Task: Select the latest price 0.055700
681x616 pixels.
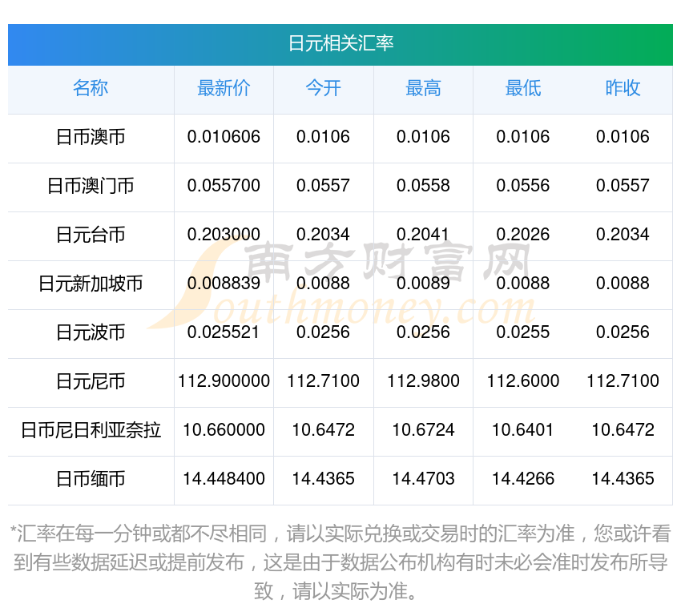Action: click(224, 186)
